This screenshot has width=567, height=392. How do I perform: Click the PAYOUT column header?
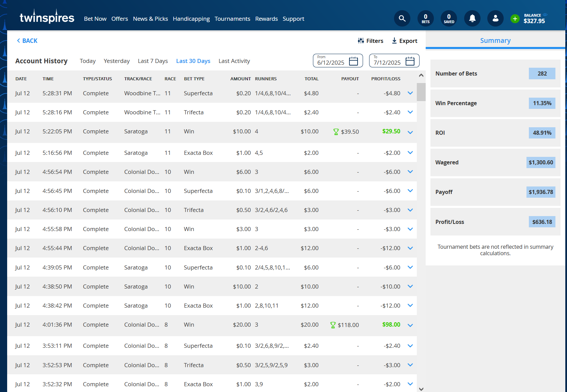point(350,79)
